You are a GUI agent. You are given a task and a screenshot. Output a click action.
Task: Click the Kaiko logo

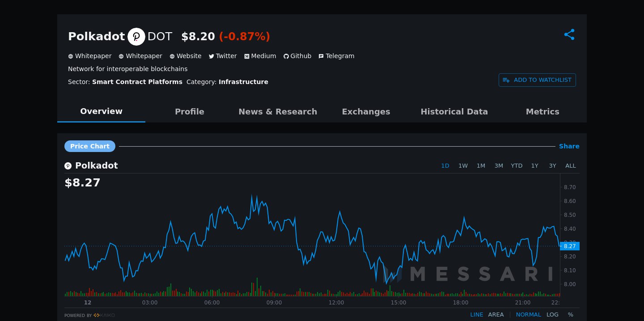[104, 315]
